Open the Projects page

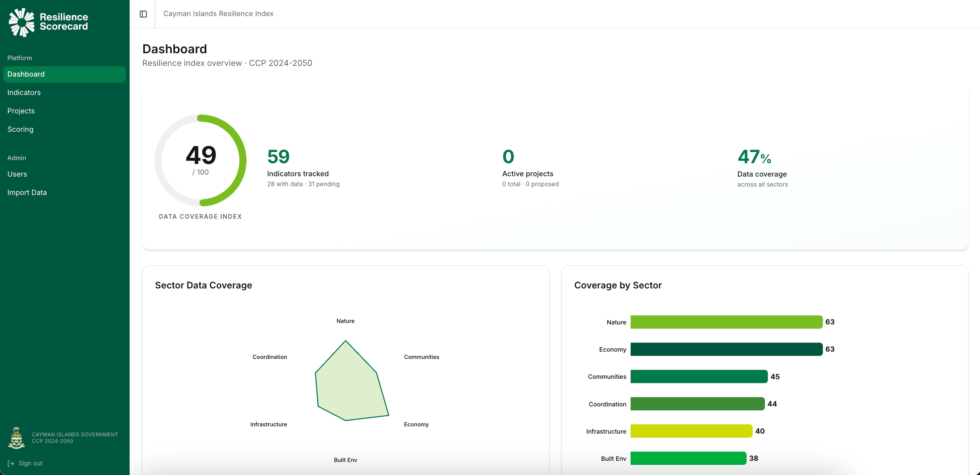click(21, 111)
